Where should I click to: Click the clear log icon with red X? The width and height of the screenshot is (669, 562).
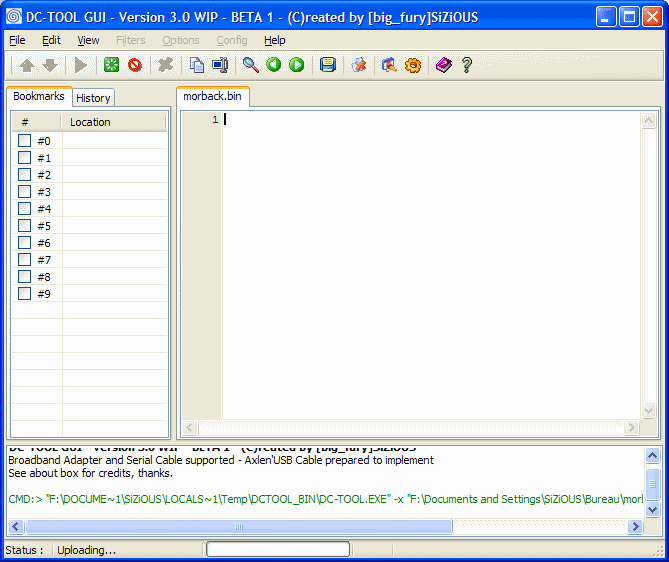tap(359, 65)
